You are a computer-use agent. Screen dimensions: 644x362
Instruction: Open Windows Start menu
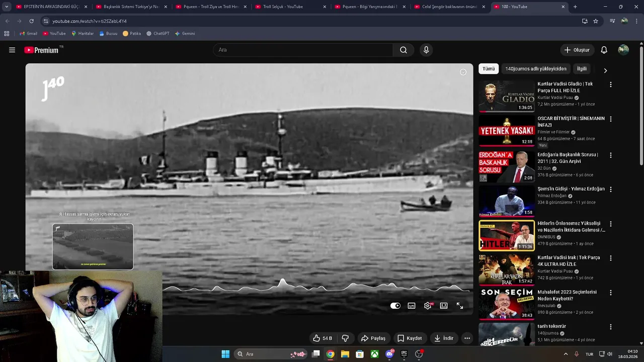(x=225, y=354)
